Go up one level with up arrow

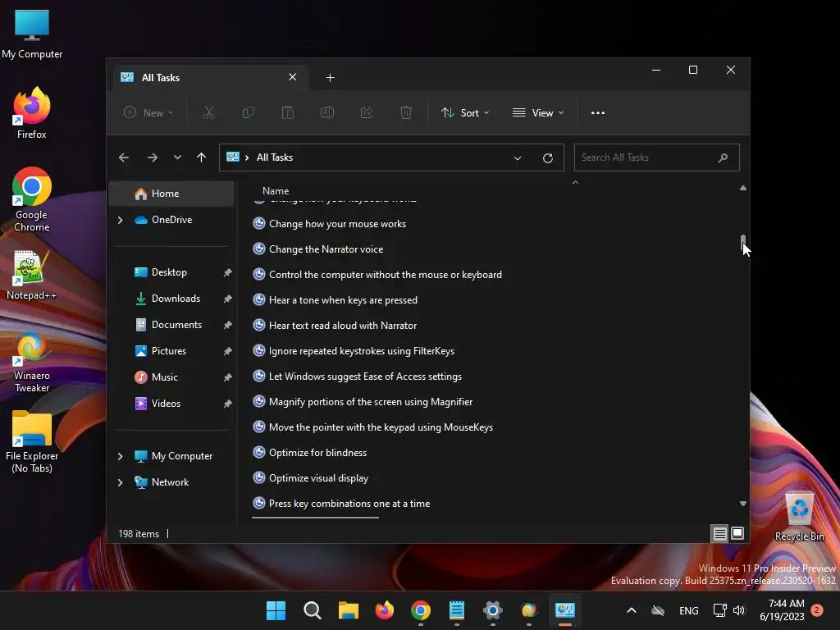coord(202,157)
